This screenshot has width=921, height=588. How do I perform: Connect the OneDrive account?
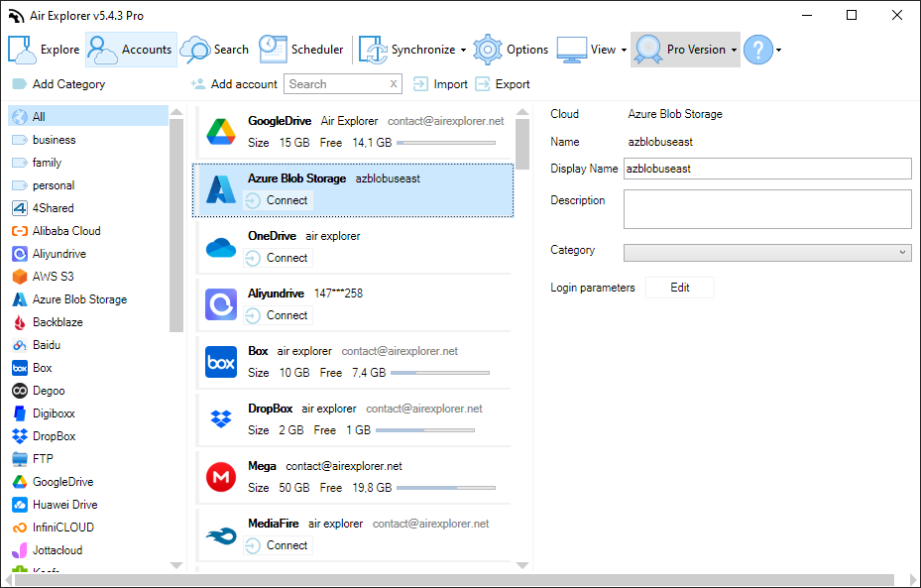pos(278,258)
